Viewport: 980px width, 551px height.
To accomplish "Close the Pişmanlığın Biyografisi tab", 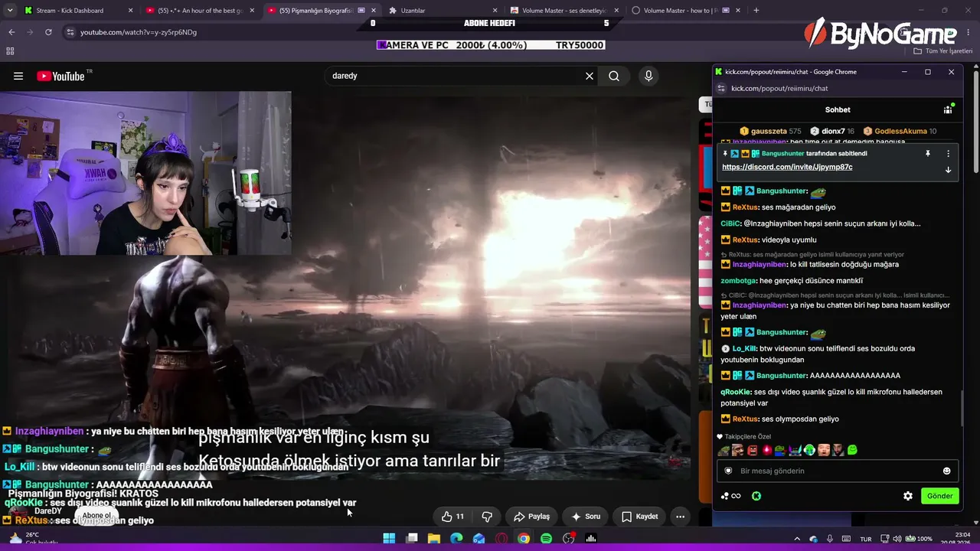I will coord(374,11).
